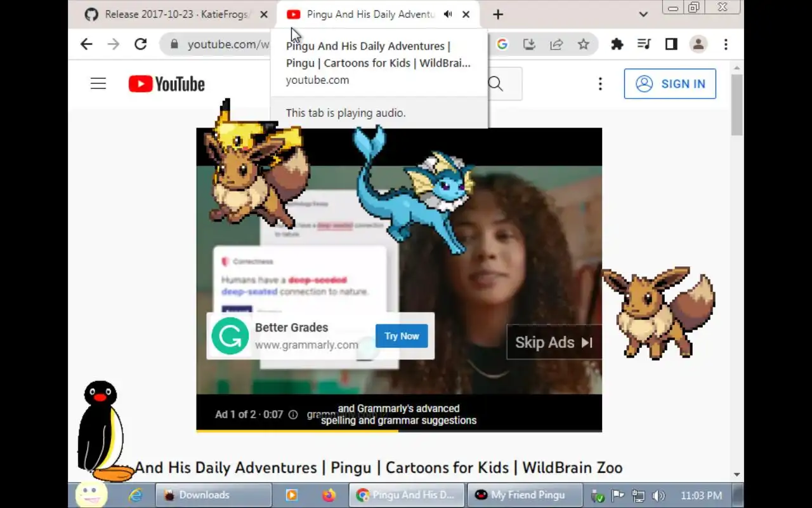This screenshot has width=812, height=508.
Task: Close the GitHub Release tab
Action: click(x=264, y=14)
